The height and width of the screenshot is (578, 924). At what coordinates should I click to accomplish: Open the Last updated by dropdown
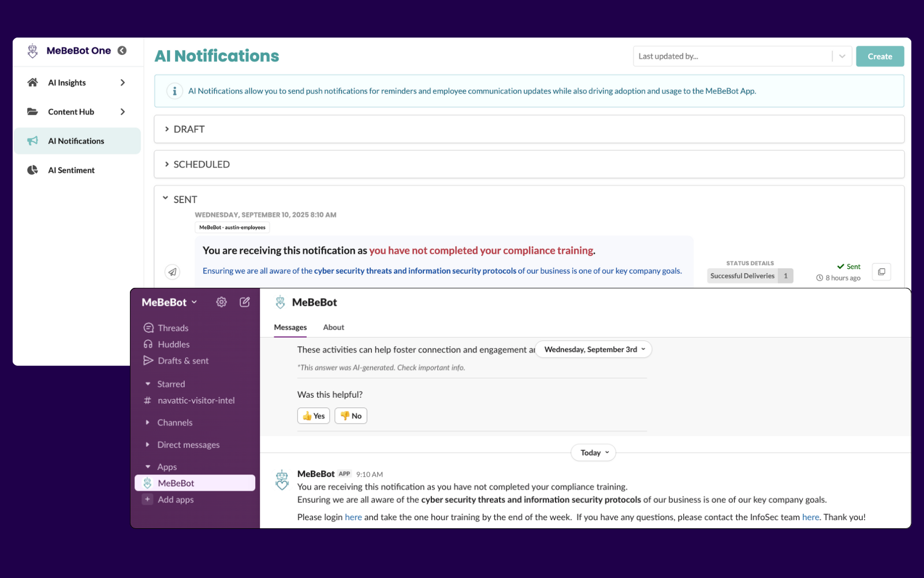[742, 56]
